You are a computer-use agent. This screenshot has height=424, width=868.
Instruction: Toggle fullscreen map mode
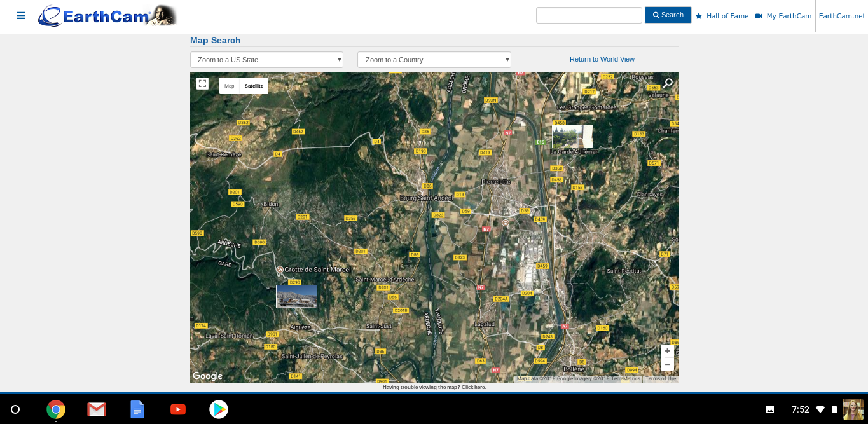click(x=202, y=83)
